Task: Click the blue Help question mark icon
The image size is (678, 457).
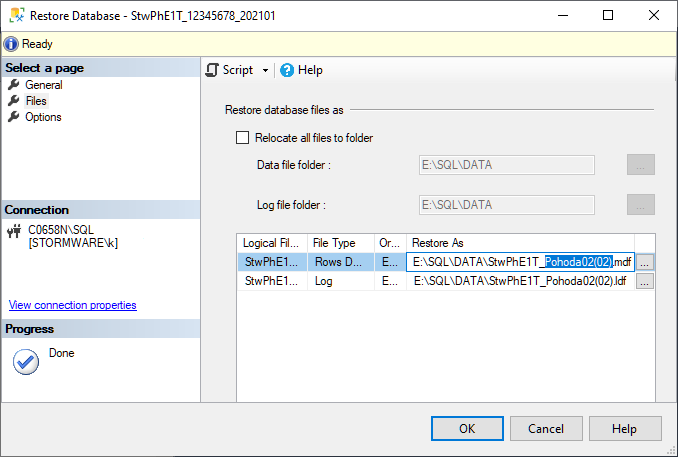Action: tap(287, 70)
